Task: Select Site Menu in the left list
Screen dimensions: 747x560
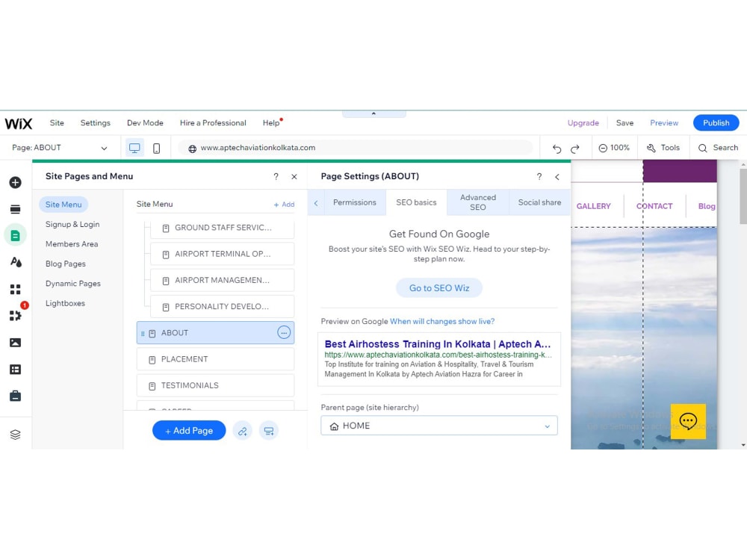Action: point(63,205)
